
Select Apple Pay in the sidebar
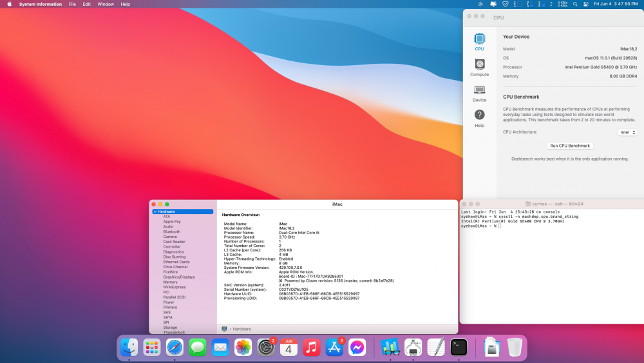pyautogui.click(x=172, y=222)
